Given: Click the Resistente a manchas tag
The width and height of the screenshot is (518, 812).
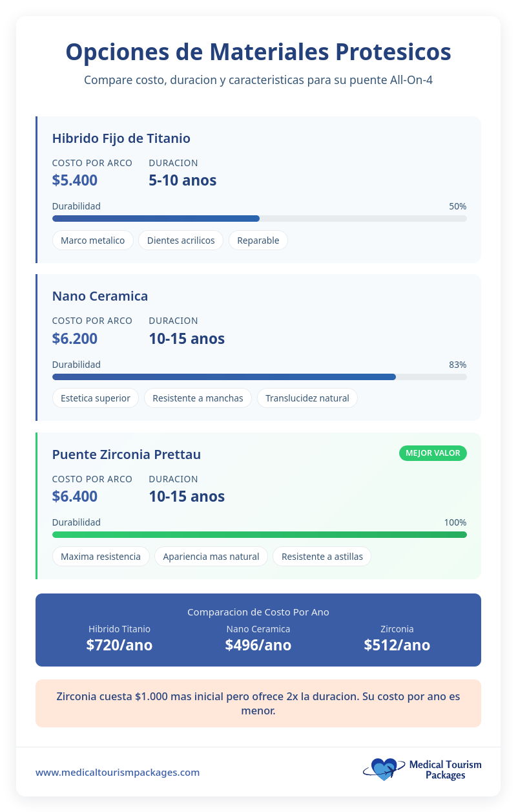Looking at the screenshot, I should (x=198, y=398).
